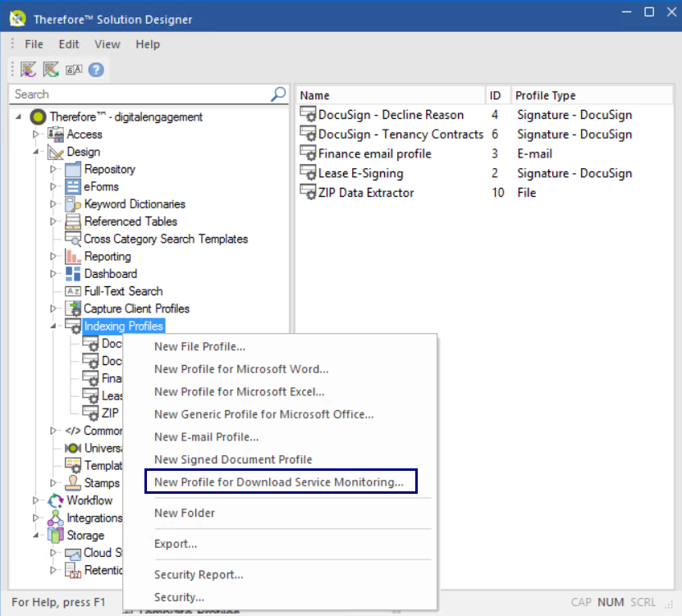This screenshot has height=616, width=682.
Task: Click the second toolbar icon with the green arrow
Action: click(x=51, y=70)
